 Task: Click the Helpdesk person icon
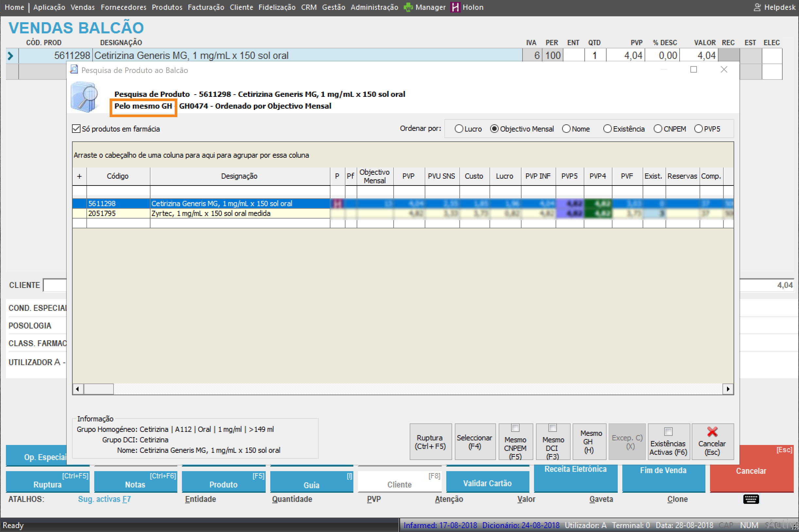(x=757, y=7)
